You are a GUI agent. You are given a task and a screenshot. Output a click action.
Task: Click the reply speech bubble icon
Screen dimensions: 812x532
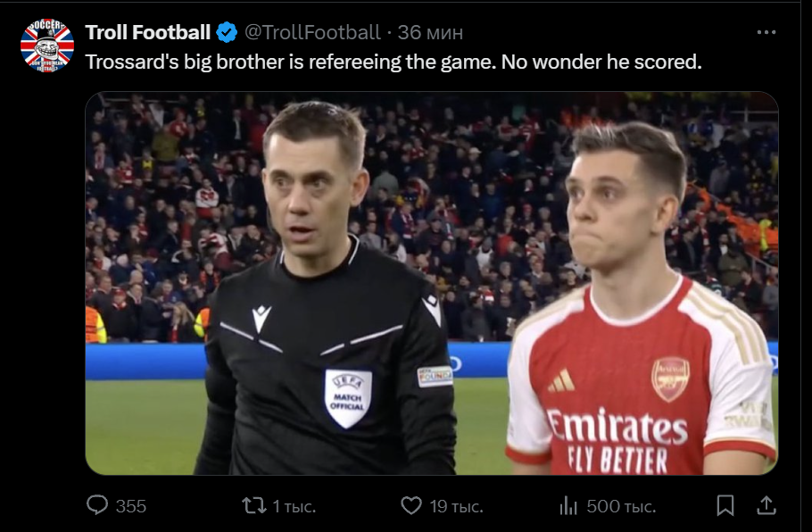pyautogui.click(x=97, y=506)
